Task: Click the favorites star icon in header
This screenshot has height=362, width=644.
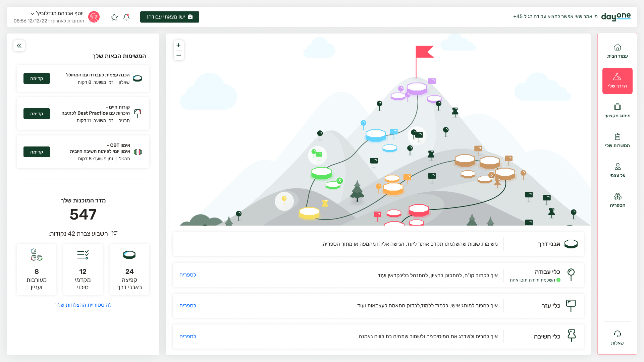Action: 114,17
